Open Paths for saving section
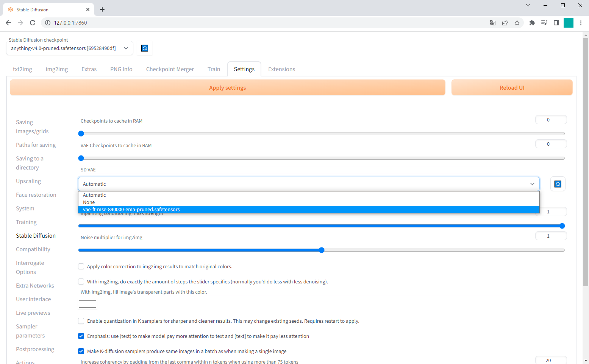The width and height of the screenshot is (589, 364). (36, 145)
